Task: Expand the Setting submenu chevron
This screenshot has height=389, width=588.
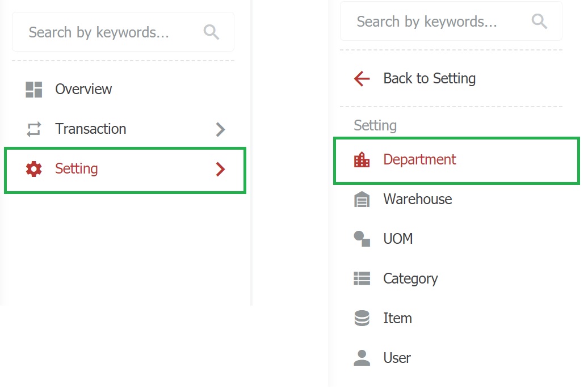Action: [221, 169]
